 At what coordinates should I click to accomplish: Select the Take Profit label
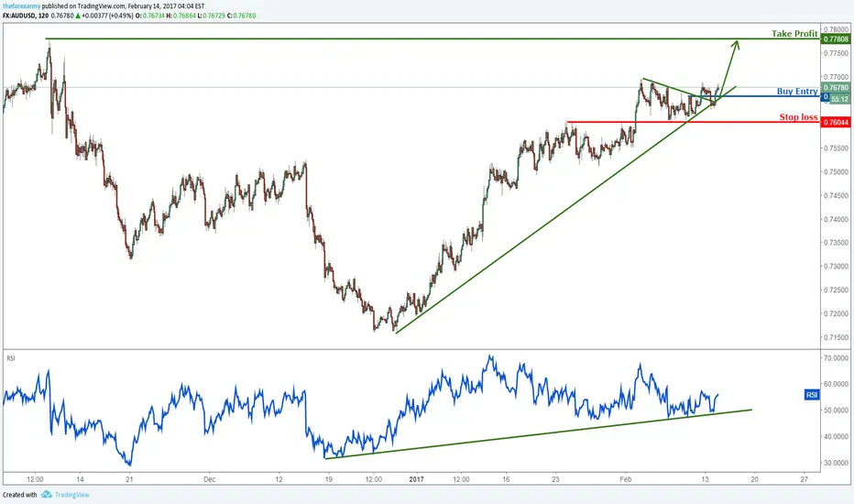click(794, 34)
